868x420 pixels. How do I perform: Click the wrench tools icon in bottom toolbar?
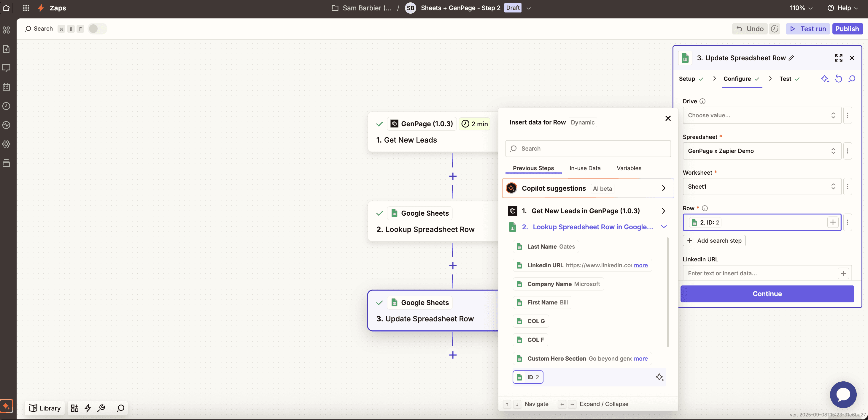tap(101, 408)
